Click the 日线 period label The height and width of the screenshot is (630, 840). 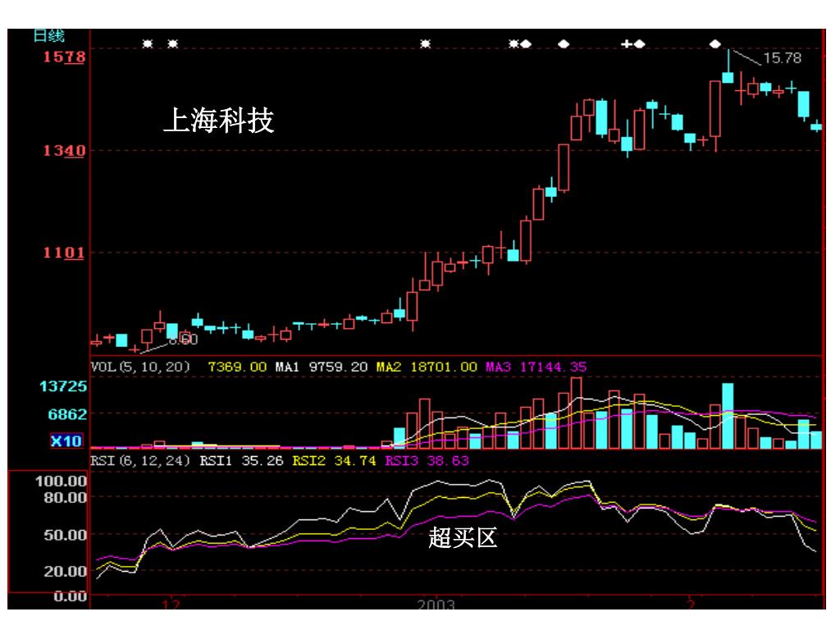[x=48, y=36]
